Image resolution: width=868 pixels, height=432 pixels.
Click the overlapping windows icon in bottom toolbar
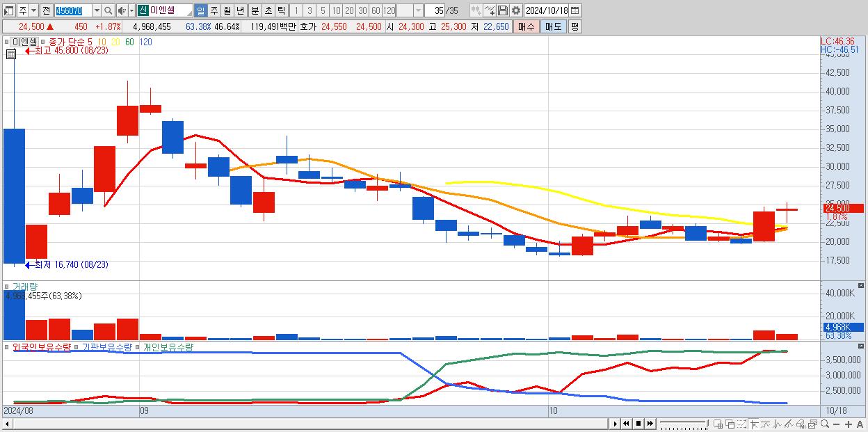point(730,424)
